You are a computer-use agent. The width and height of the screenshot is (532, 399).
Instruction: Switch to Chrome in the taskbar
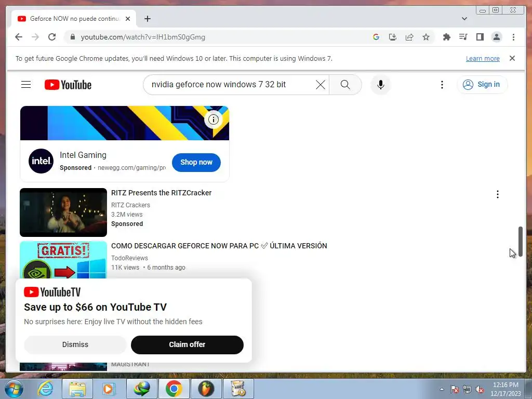(174, 389)
